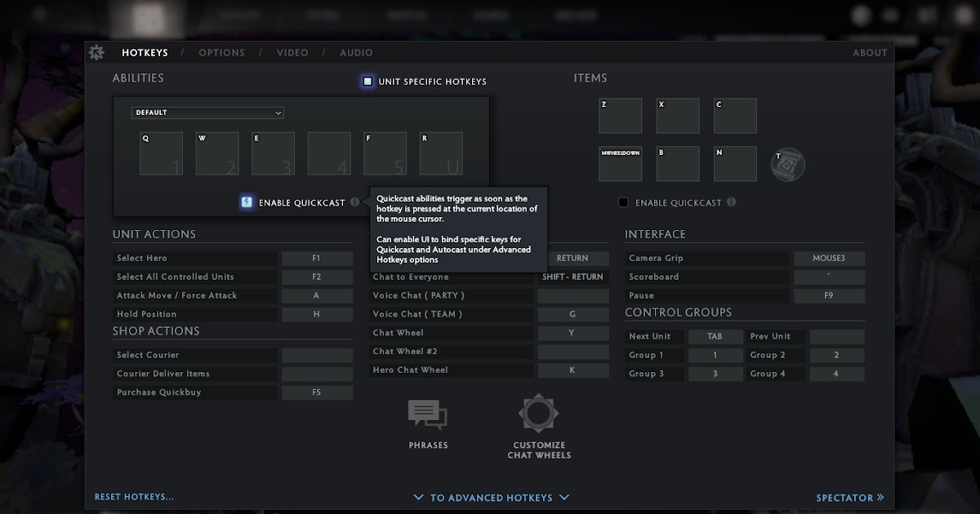980x514 pixels.
Task: Click the info icon beside items Enable Quickcast
Action: [x=732, y=202]
